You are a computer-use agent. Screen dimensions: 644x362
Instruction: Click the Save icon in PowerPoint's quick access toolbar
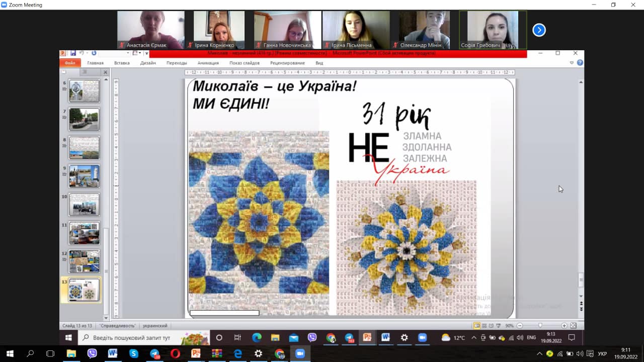coord(73,53)
